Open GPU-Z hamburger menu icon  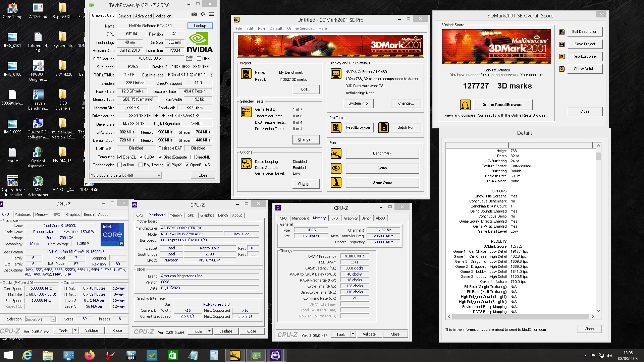point(211,14)
